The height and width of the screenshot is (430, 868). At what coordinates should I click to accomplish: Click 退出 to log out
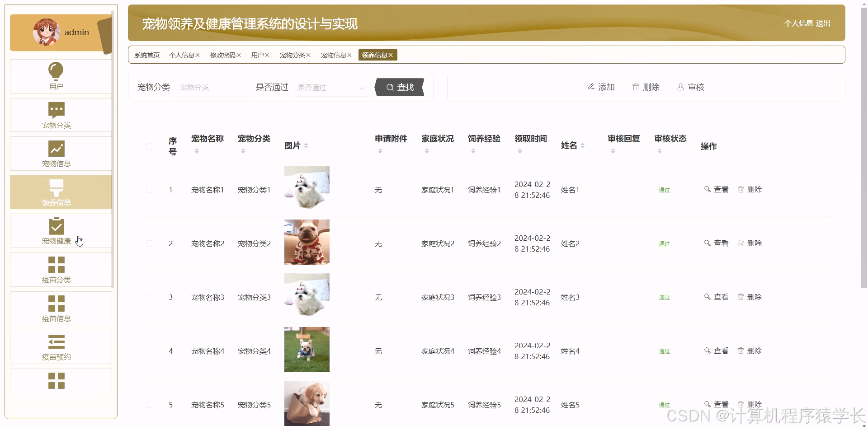click(x=823, y=23)
